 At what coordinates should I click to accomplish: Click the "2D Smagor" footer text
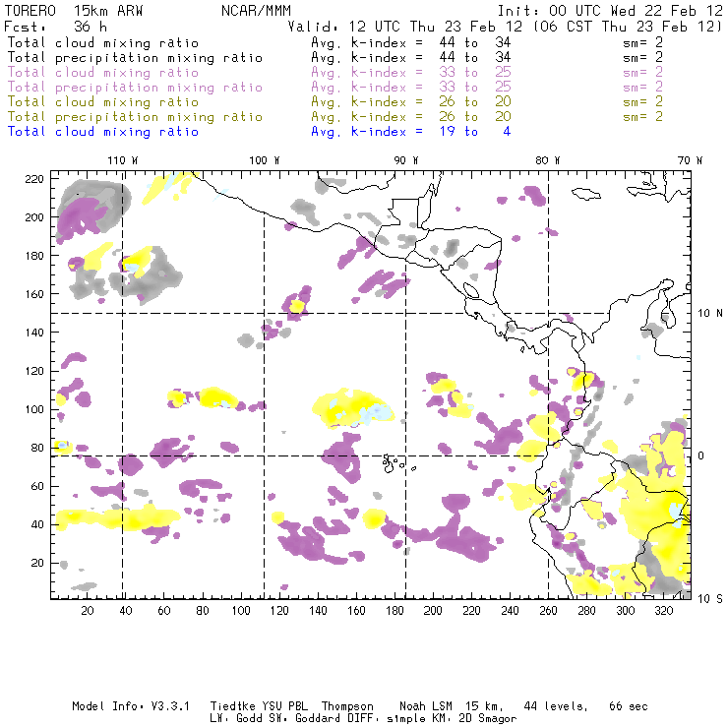[x=488, y=719]
